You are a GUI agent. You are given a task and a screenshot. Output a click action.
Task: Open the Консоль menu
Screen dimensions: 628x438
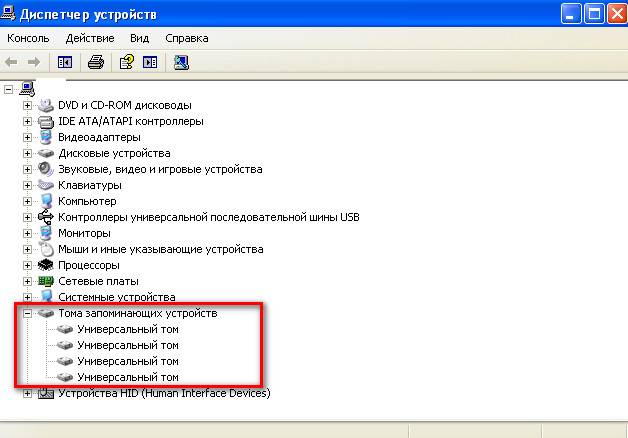pyautogui.click(x=28, y=38)
